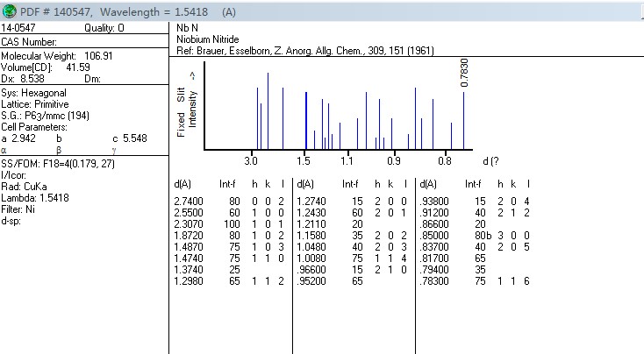Click the Lattice: Primitive line
The image size is (644, 354).
(x=35, y=104)
